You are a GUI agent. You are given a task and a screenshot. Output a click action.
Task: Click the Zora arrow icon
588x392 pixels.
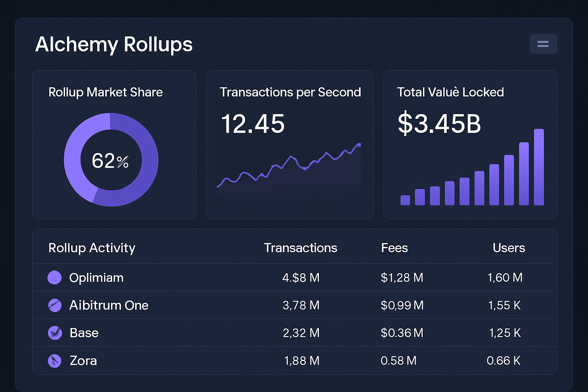coord(55,361)
